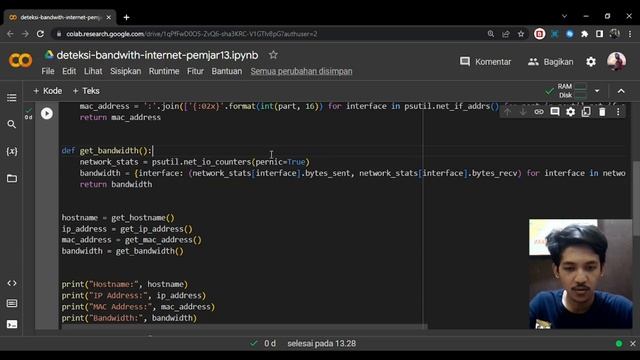This screenshot has height=360, width=640.
Task: Close the deteksi-bandwith browser tab
Action: click(109, 18)
